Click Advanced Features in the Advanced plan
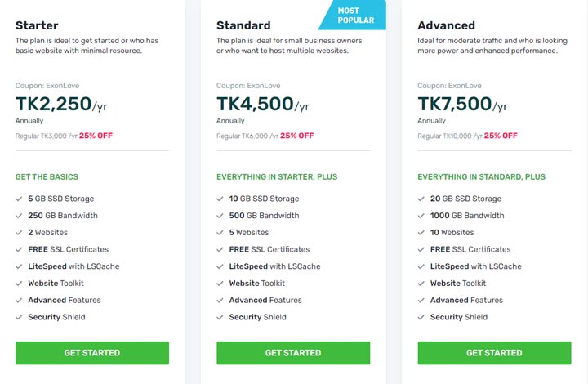 click(466, 300)
